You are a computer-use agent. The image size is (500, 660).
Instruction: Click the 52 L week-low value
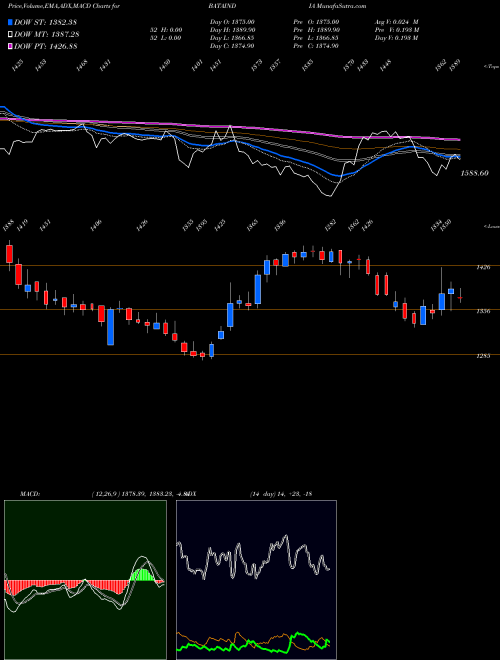(176, 38)
